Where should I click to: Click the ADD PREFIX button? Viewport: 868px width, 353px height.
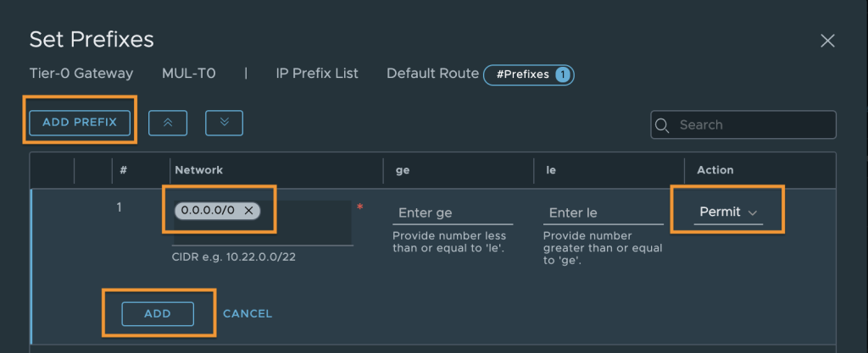pos(80,123)
